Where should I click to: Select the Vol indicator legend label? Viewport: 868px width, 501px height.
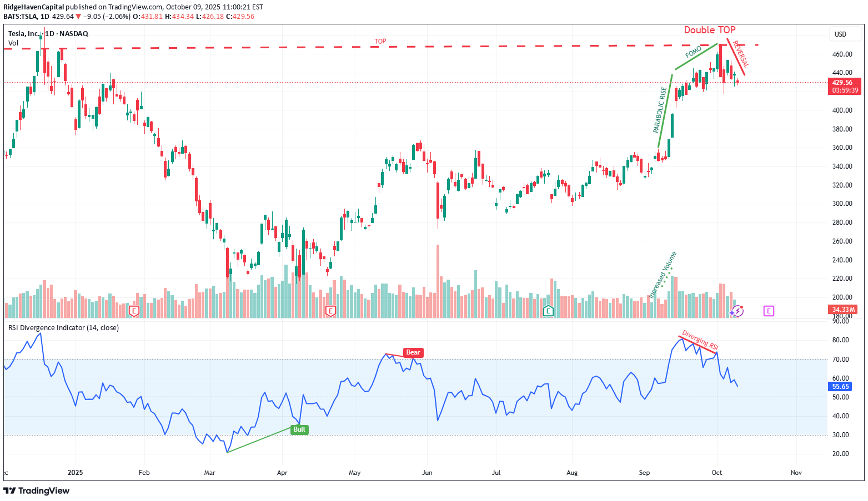(13, 43)
